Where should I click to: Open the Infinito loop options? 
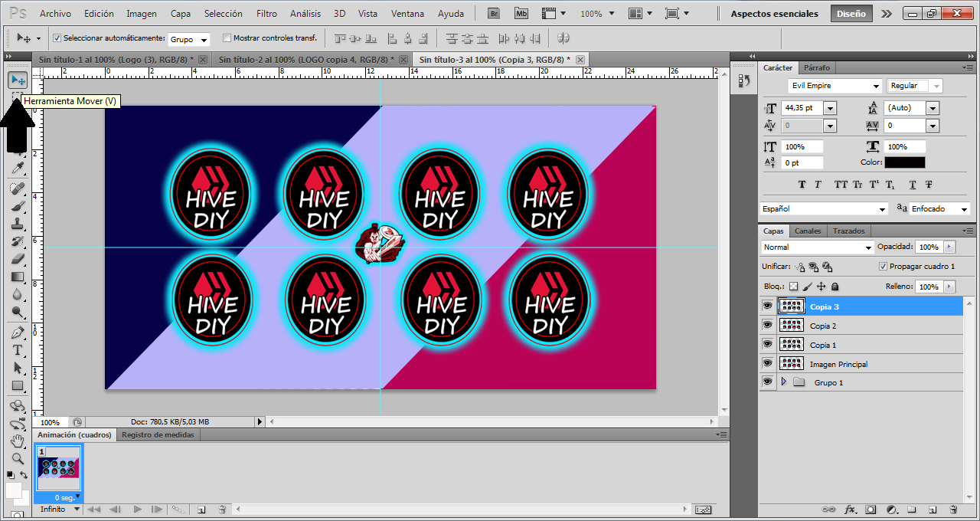click(x=58, y=510)
